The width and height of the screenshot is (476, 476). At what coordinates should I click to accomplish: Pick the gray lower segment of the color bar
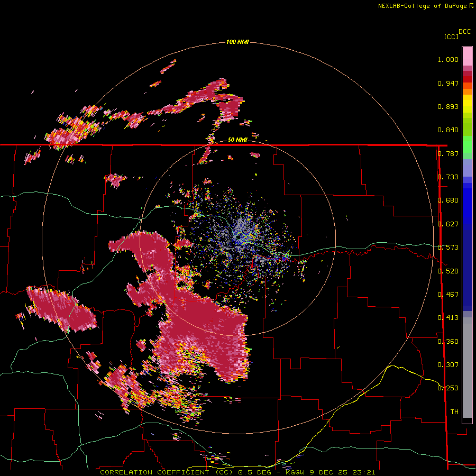pyautogui.click(x=467, y=368)
